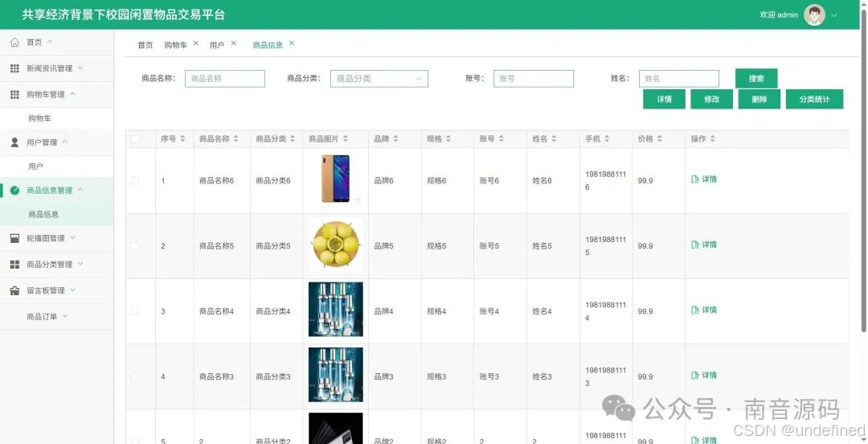Image resolution: width=868 pixels, height=444 pixels.
Task: Click the 修改 button
Action: (711, 99)
